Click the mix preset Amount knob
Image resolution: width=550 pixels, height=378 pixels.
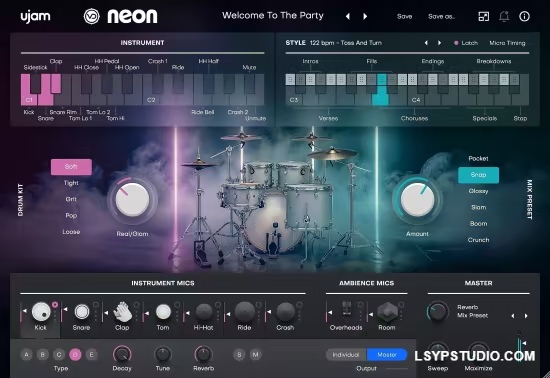[x=417, y=199]
